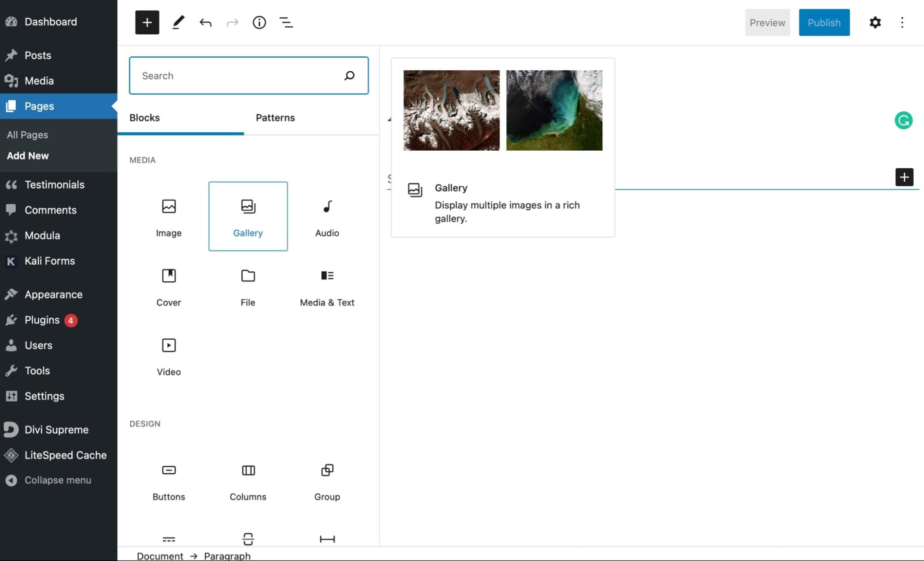Select the Buttons block

[169, 481]
